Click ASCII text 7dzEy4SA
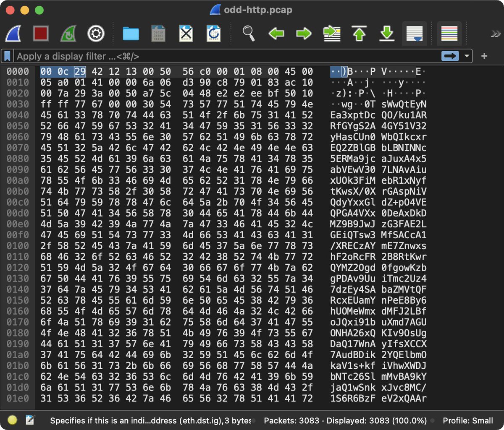This screenshot has height=430, width=504. pyautogui.click(x=353, y=290)
